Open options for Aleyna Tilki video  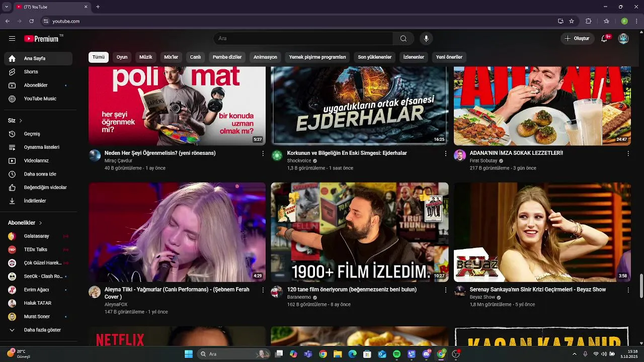point(263,290)
